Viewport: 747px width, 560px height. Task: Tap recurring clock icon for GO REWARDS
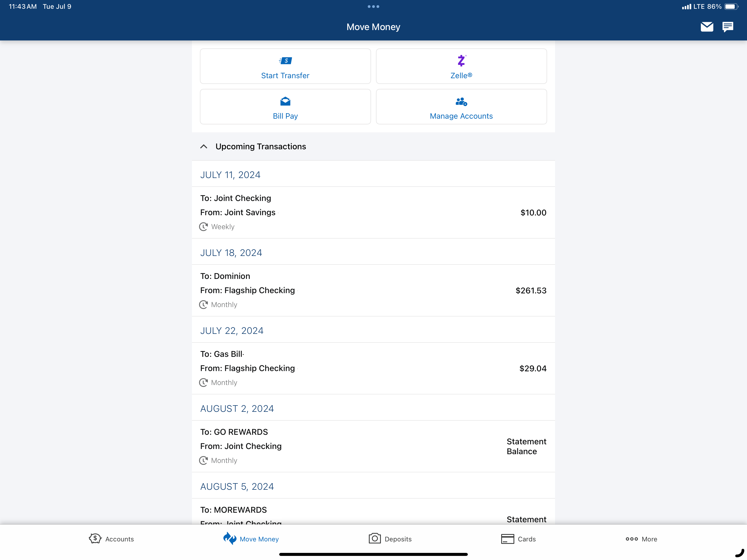point(203,461)
